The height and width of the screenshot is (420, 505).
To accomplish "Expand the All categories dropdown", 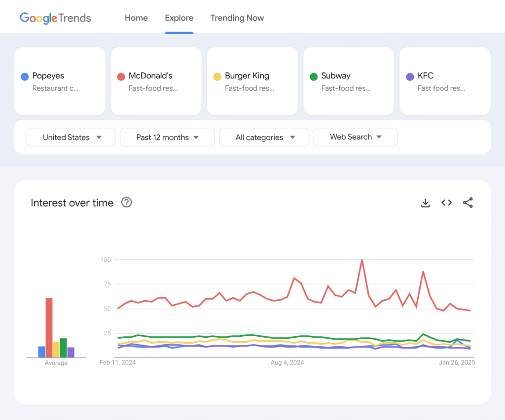I will coord(264,137).
